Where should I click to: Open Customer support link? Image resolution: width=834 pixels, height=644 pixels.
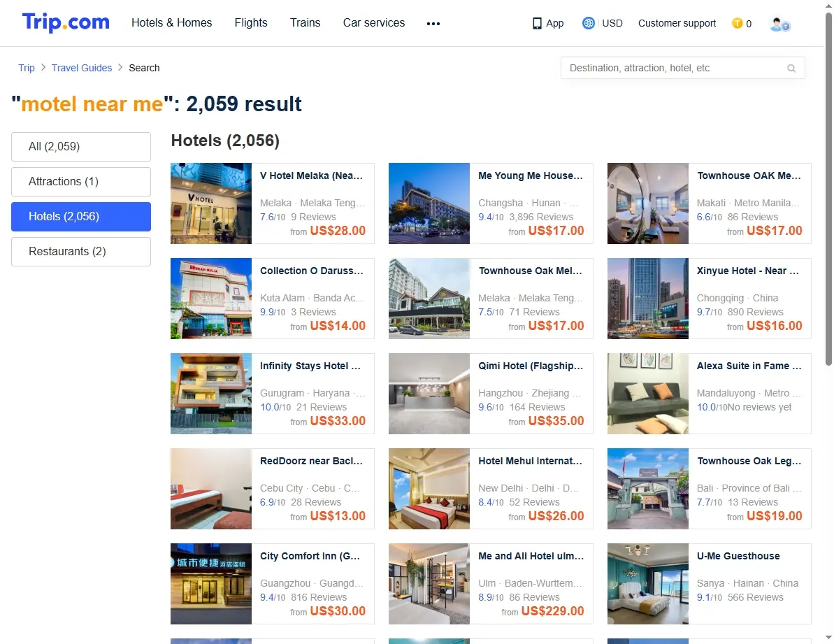(677, 23)
